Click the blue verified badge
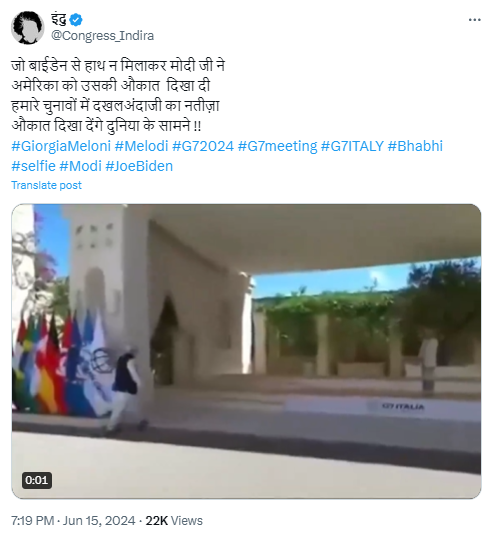 (x=76, y=20)
